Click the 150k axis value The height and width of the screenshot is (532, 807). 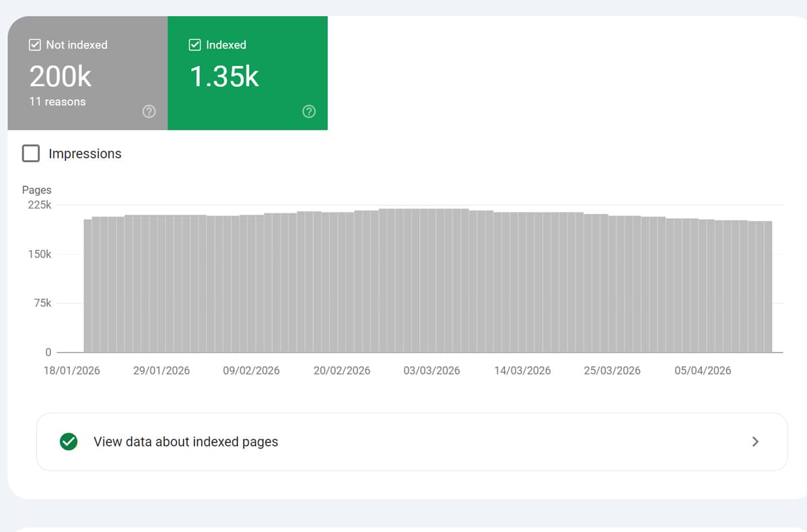pos(40,254)
